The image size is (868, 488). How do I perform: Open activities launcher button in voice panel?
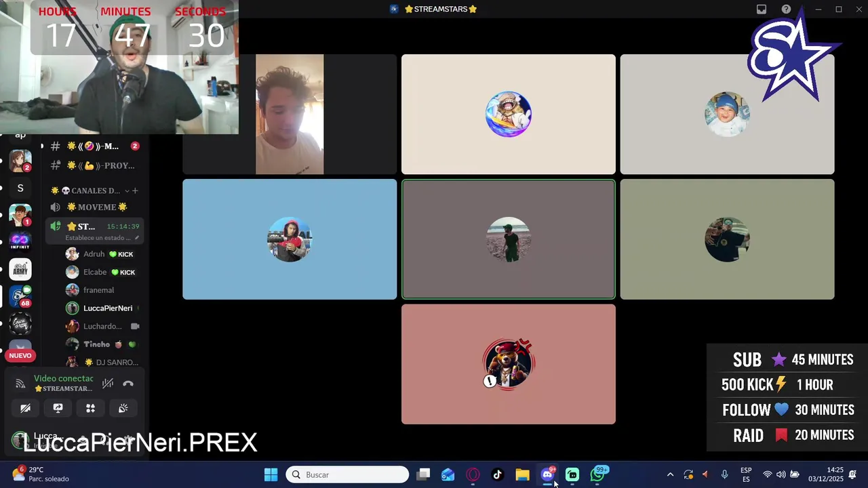(x=90, y=408)
